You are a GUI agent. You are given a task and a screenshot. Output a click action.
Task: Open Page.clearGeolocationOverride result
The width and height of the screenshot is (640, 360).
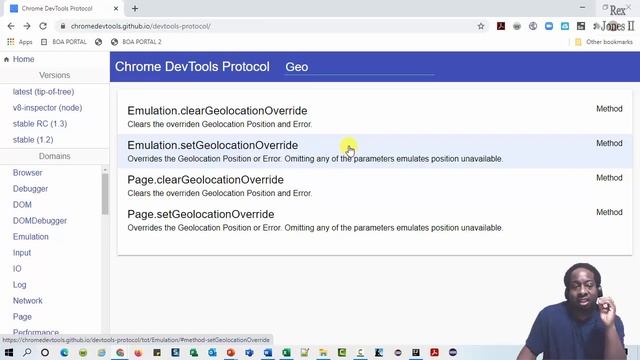tap(375, 186)
